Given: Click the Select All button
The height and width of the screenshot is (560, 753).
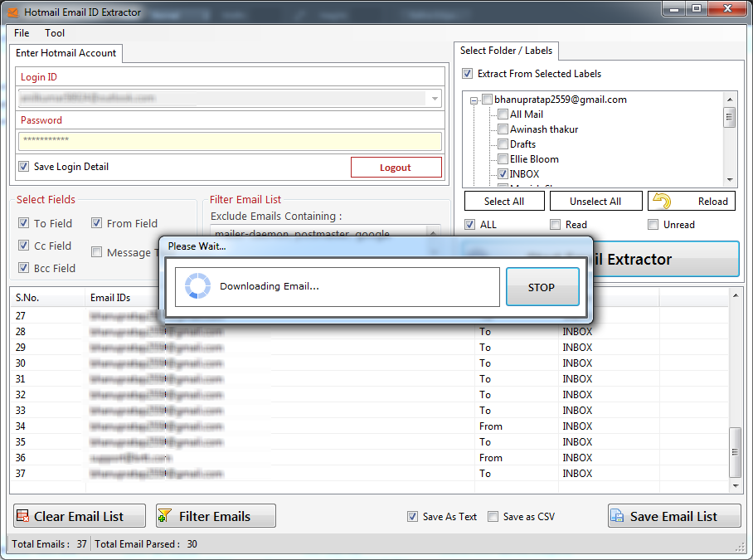Looking at the screenshot, I should [504, 201].
